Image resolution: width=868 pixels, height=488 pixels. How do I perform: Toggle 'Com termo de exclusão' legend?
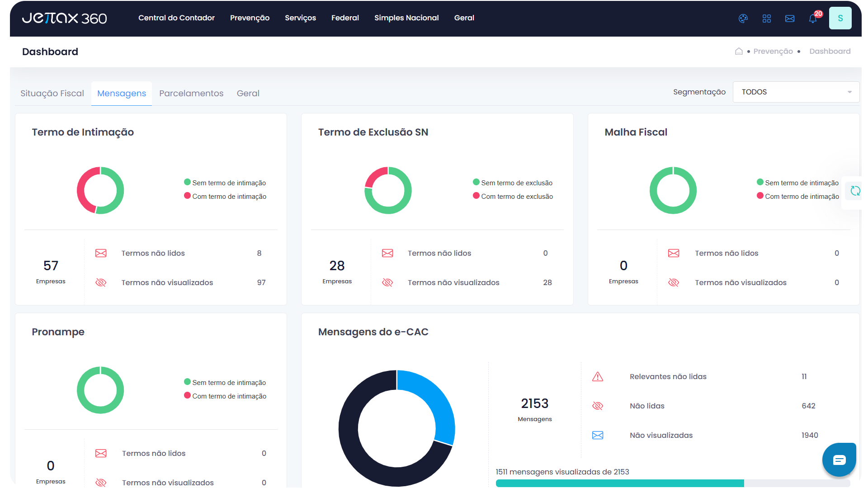point(513,196)
